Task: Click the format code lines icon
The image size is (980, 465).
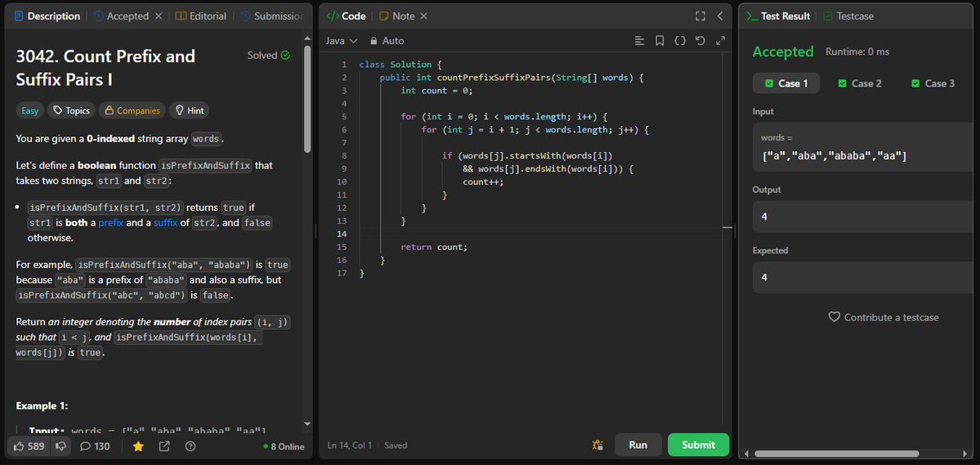Action: coord(639,41)
